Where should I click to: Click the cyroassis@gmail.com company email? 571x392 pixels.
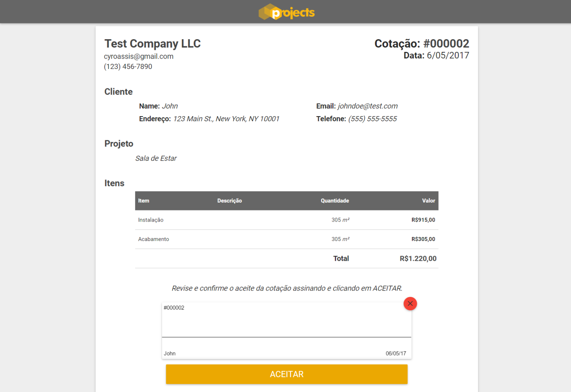[139, 56]
